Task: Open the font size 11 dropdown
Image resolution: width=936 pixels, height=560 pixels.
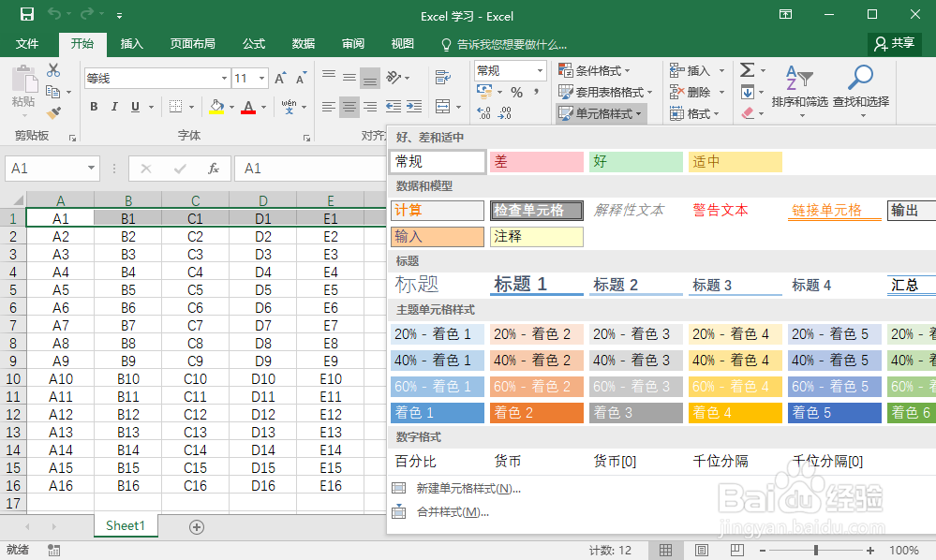Action: (x=261, y=78)
